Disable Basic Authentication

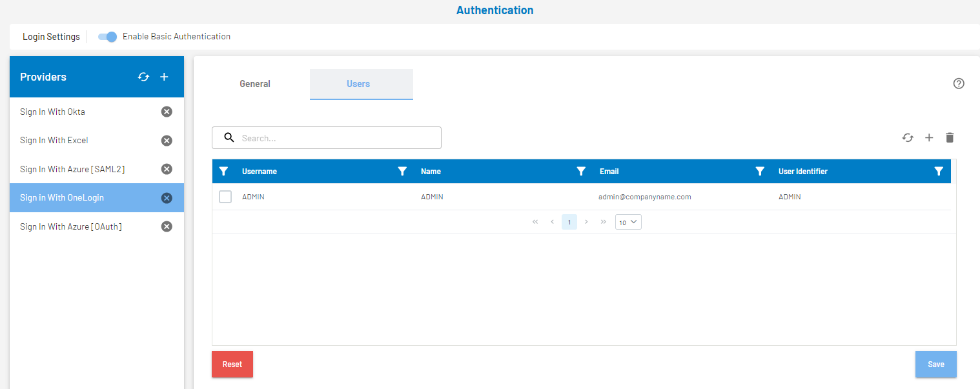click(x=107, y=37)
